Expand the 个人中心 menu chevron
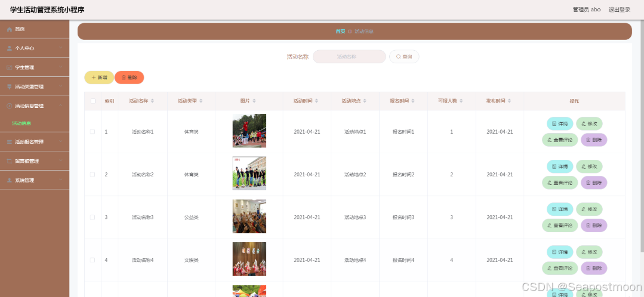Viewport: 644px width, 297px height. tap(61, 48)
